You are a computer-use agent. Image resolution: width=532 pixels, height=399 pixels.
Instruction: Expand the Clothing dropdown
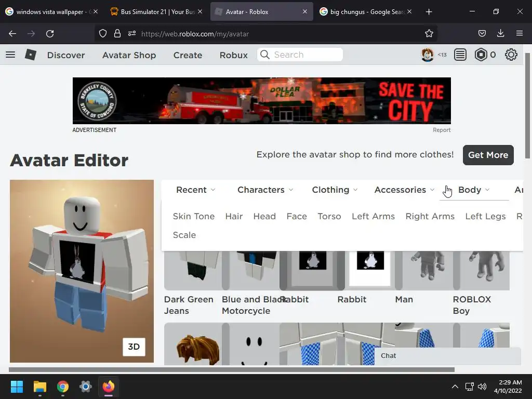pyautogui.click(x=335, y=190)
